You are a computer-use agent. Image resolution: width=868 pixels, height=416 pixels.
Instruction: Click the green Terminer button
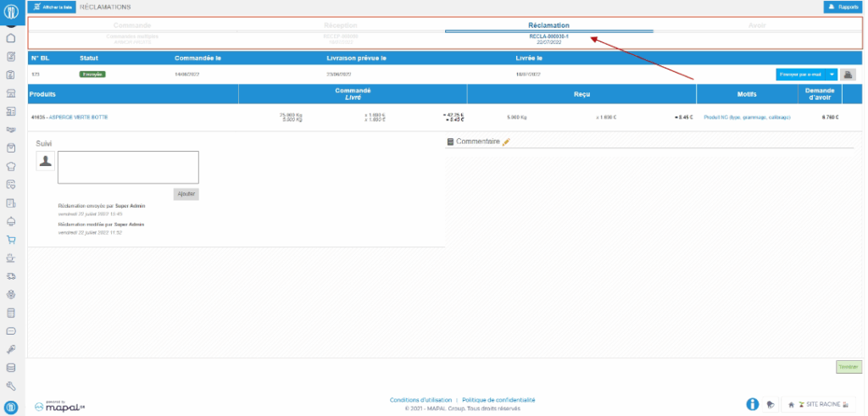[x=849, y=367]
